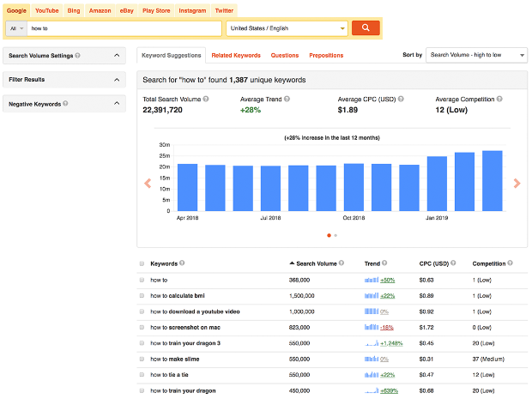
Task: Click trend sparkline for 'how to train your dragon 3'
Action: (372, 343)
